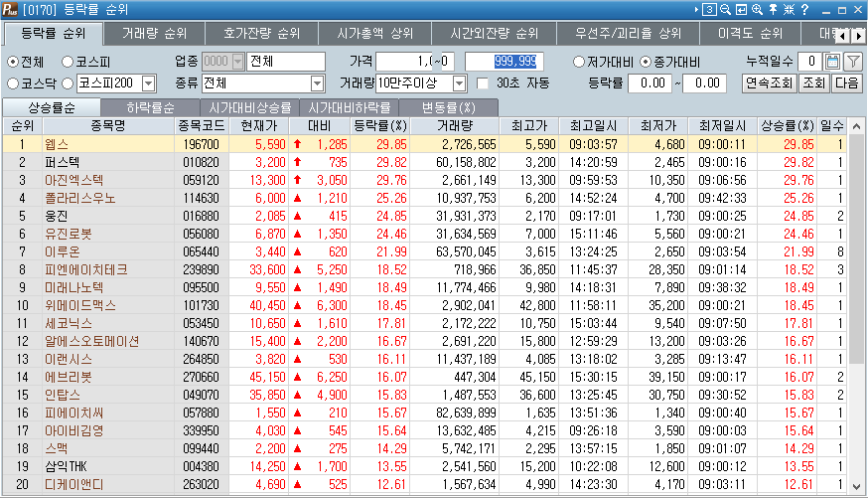Select the 피엔에이치테크 stock name
Viewport: 868px width, 498px height.
(85, 269)
